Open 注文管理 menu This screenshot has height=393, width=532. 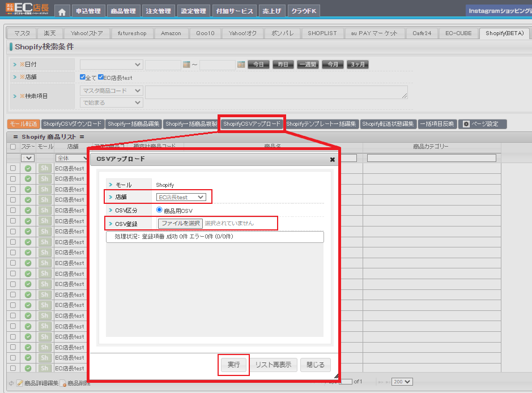(158, 11)
